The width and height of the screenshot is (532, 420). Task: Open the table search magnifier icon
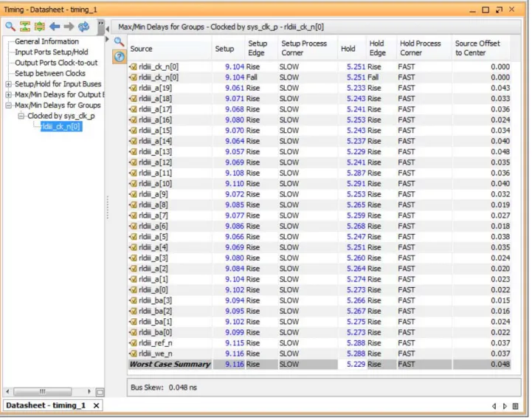[119, 41]
